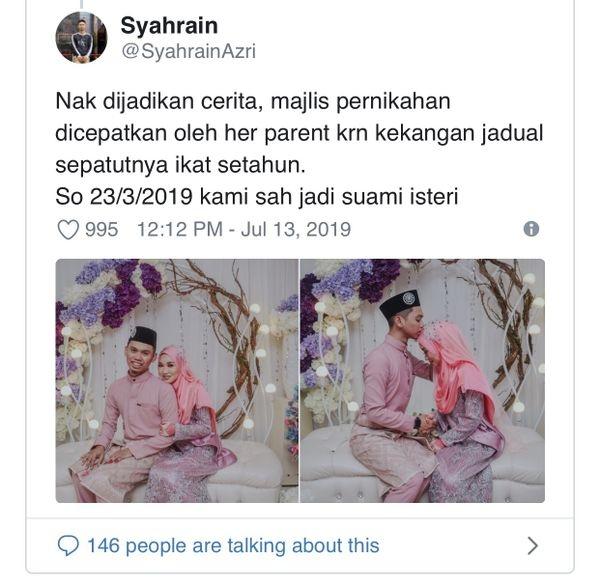This screenshot has height=586, width=600.
Task: Click the 995 likes count
Action: pyautogui.click(x=101, y=229)
